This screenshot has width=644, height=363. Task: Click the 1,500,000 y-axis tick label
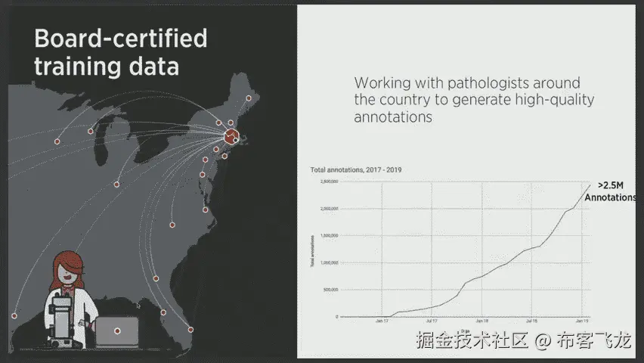pyautogui.click(x=330, y=235)
